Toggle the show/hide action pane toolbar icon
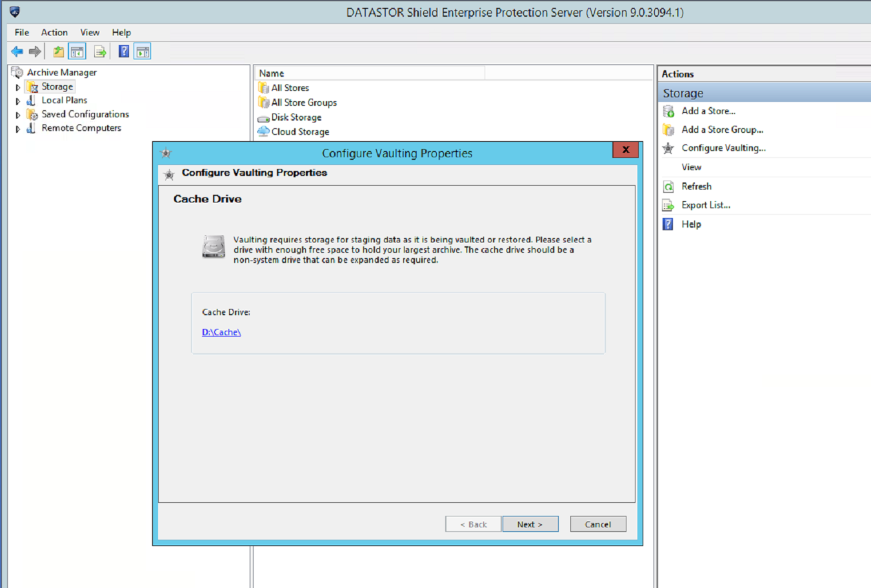 143,52
